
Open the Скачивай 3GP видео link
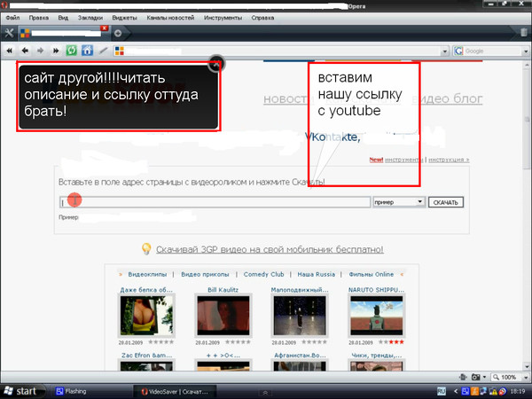(x=270, y=249)
